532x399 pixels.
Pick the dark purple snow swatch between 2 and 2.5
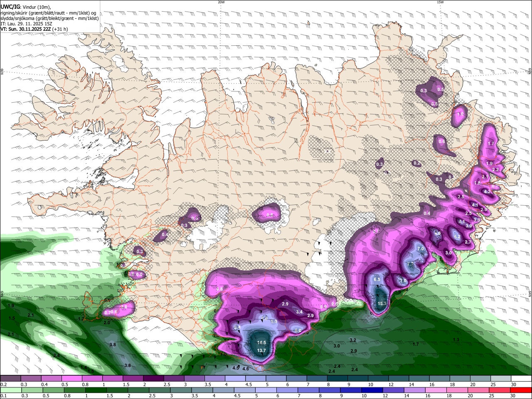153,379
